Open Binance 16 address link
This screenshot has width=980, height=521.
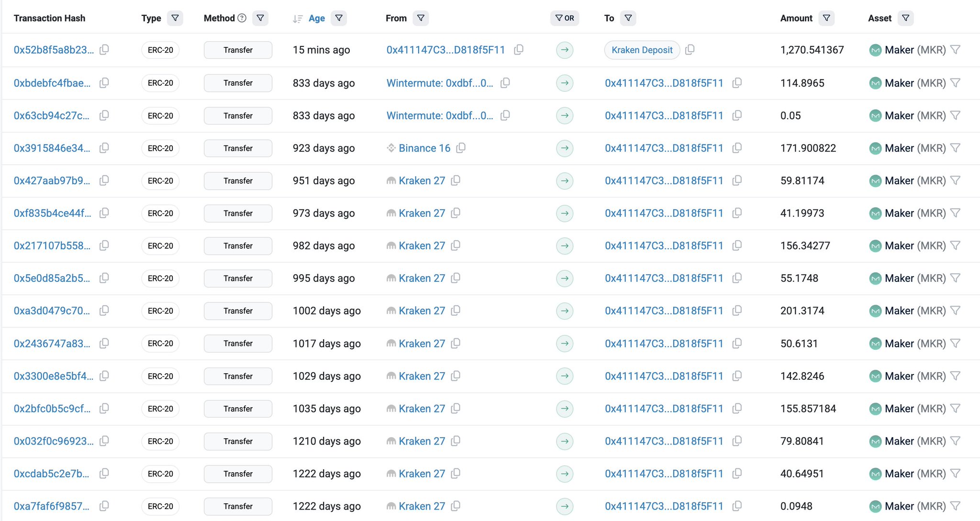424,148
